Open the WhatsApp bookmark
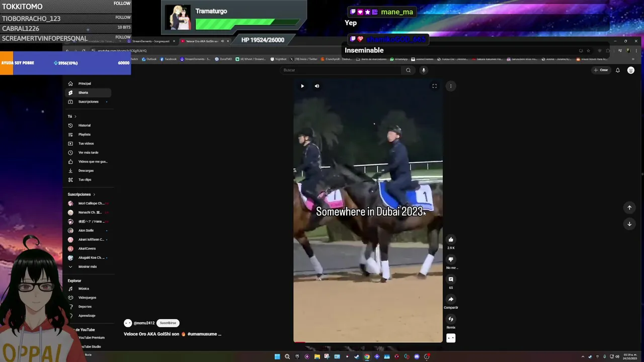The image size is (644, 362). click(399, 59)
